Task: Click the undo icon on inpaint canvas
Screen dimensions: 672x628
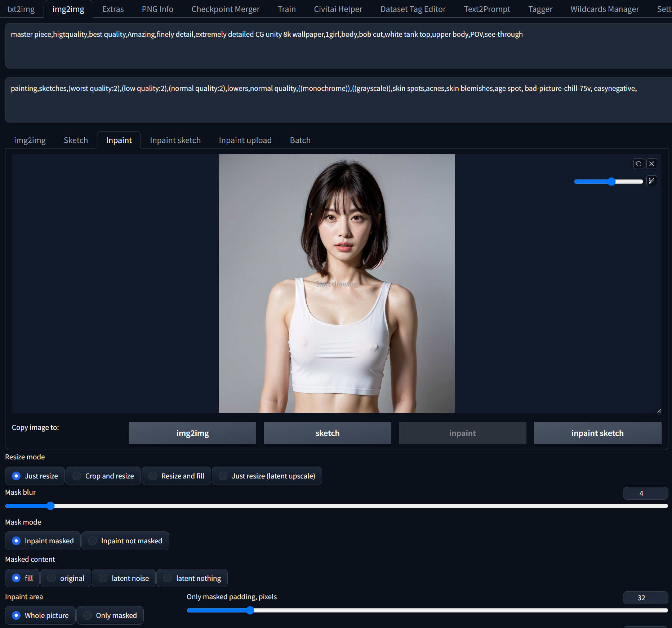Action: 638,164
